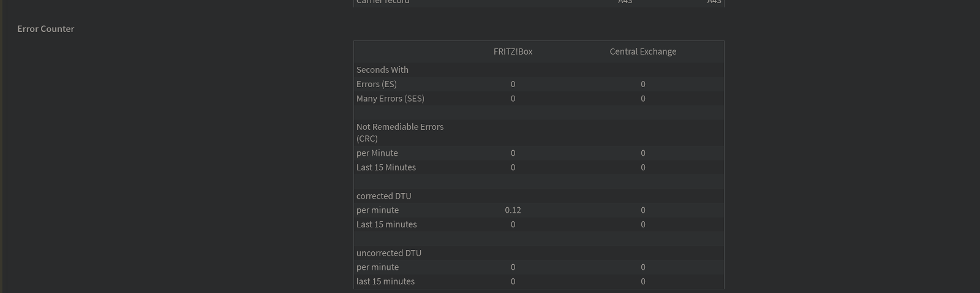Click corrected DTU Last 15 minutes label
This screenshot has height=293, width=980.
tap(386, 224)
